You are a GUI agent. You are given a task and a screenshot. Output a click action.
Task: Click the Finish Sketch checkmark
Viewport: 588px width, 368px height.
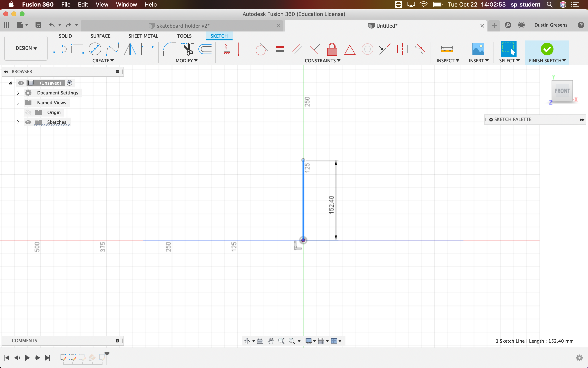pyautogui.click(x=547, y=49)
